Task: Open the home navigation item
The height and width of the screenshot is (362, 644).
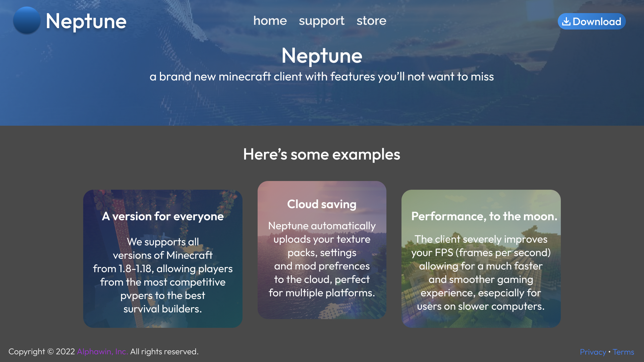Action: click(270, 21)
